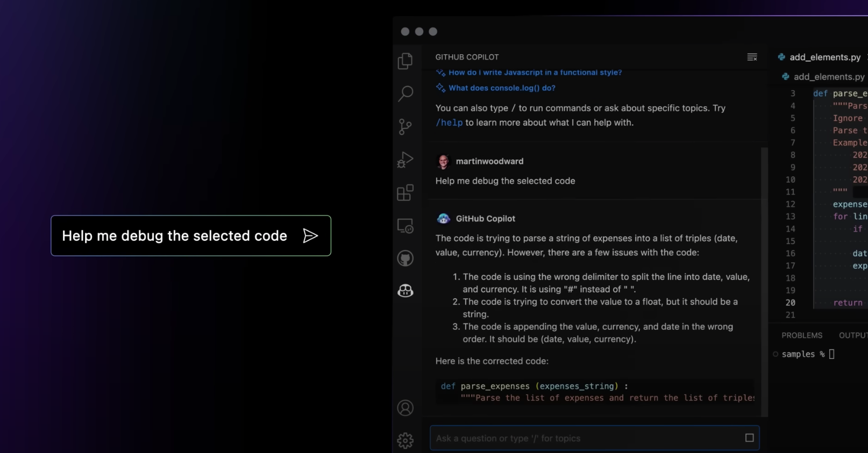Click the sparkle icon beside console.log suggestion
The height and width of the screenshot is (453, 868).
tap(440, 88)
